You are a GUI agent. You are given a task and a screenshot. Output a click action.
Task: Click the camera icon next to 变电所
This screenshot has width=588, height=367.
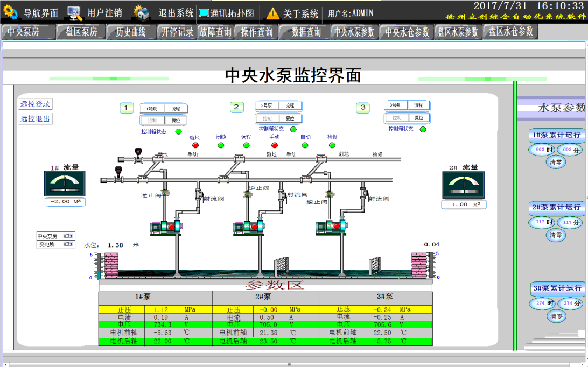coord(68,244)
